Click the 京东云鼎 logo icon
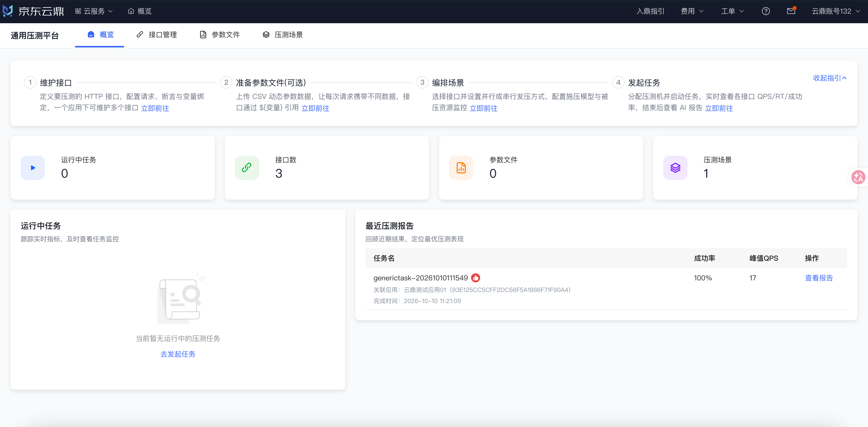Viewport: 868px width, 427px height. 8,11
